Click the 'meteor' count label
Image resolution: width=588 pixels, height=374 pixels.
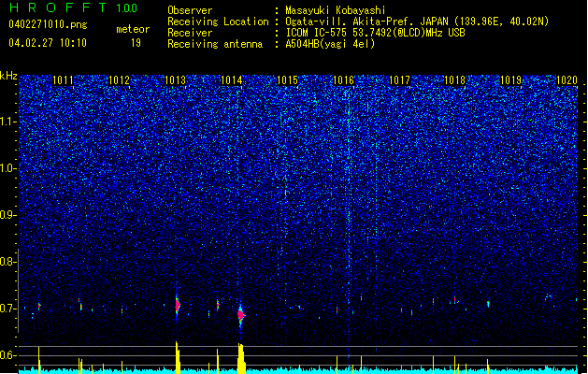pyautogui.click(x=133, y=29)
